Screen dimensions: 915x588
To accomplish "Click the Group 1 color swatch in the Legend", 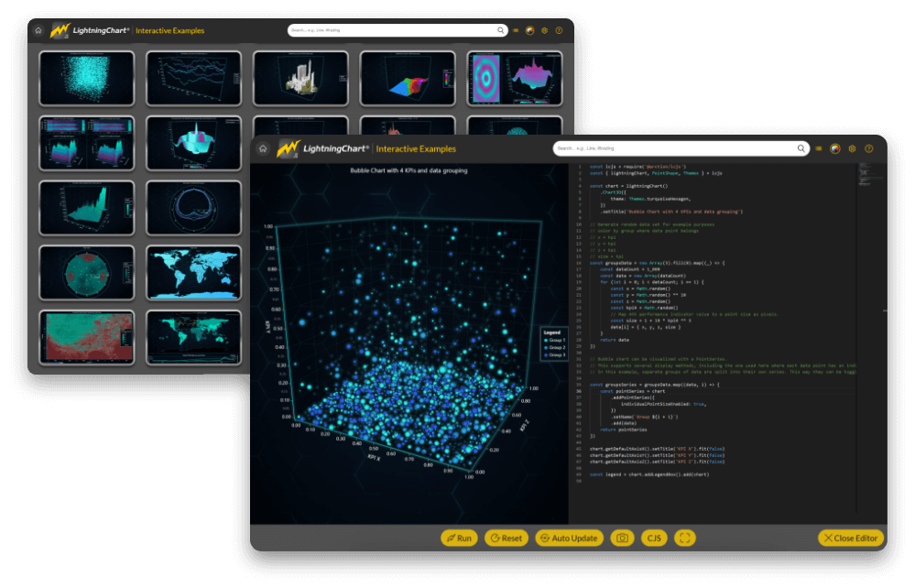I will point(546,340).
